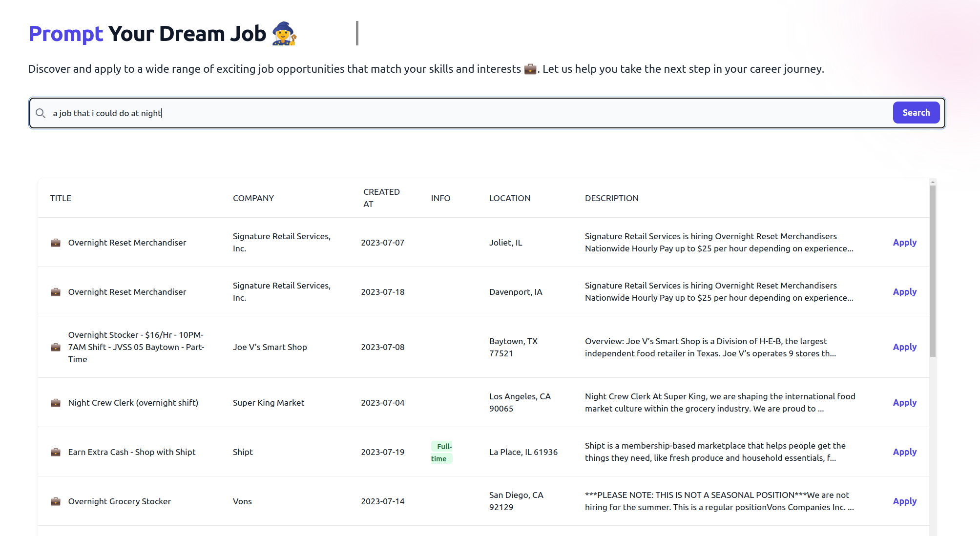Image resolution: width=980 pixels, height=536 pixels.
Task: Click the magnifying glass search icon
Action: 41,113
